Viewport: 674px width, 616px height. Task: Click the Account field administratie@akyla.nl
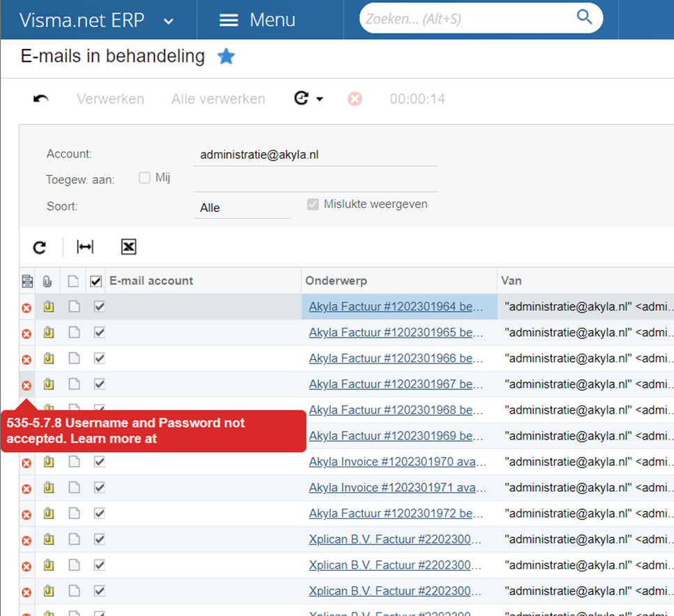pyautogui.click(x=316, y=155)
